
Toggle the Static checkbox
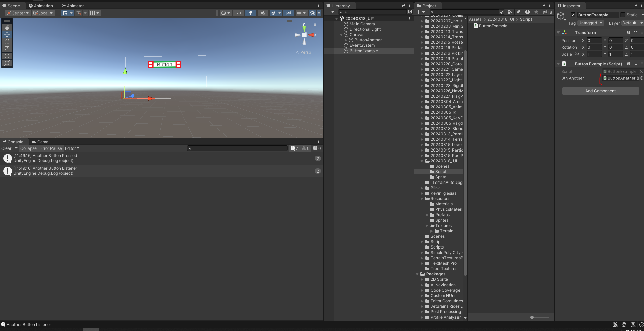point(623,15)
